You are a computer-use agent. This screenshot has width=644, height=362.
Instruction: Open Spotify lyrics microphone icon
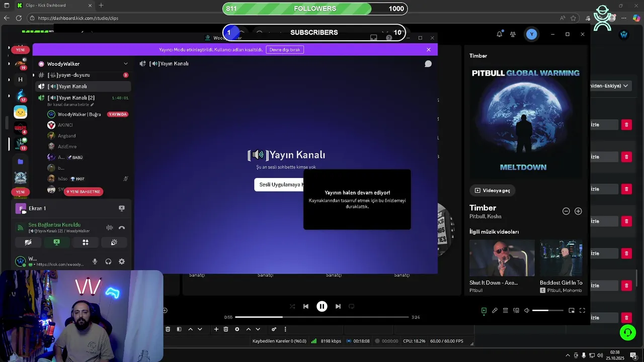(x=495, y=311)
